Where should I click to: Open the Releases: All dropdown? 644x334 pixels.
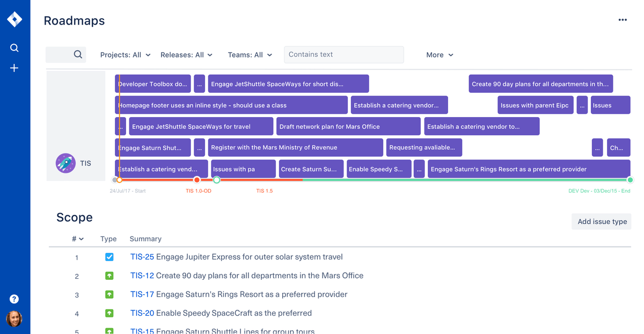tap(186, 54)
